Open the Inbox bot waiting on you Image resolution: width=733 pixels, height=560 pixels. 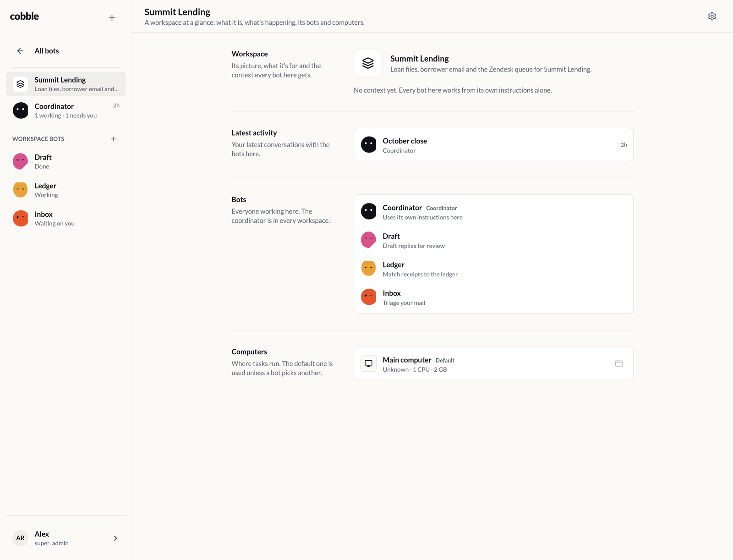[66, 218]
